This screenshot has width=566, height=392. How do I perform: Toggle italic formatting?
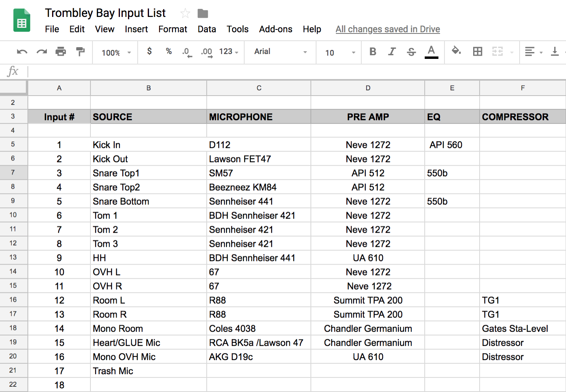click(x=392, y=52)
